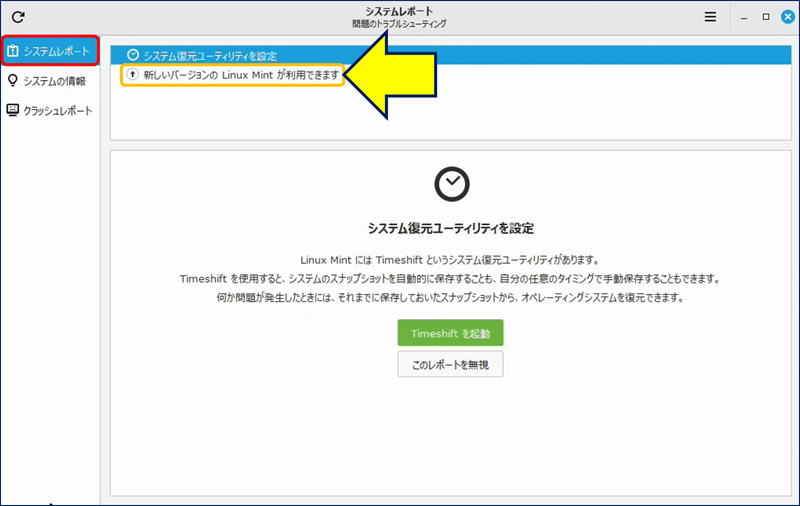The height and width of the screenshot is (506, 800).
Task: Select システム復元ユーティリティを設定 report row
Action: [x=451, y=55]
